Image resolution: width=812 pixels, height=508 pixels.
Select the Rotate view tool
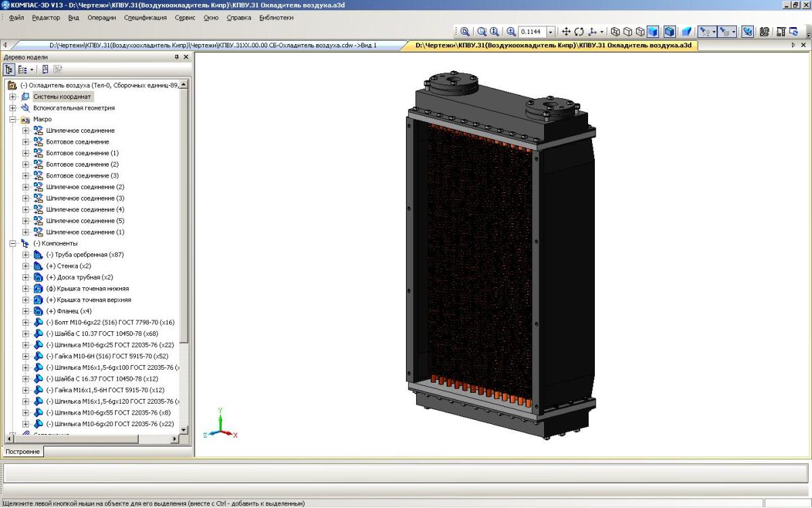579,32
